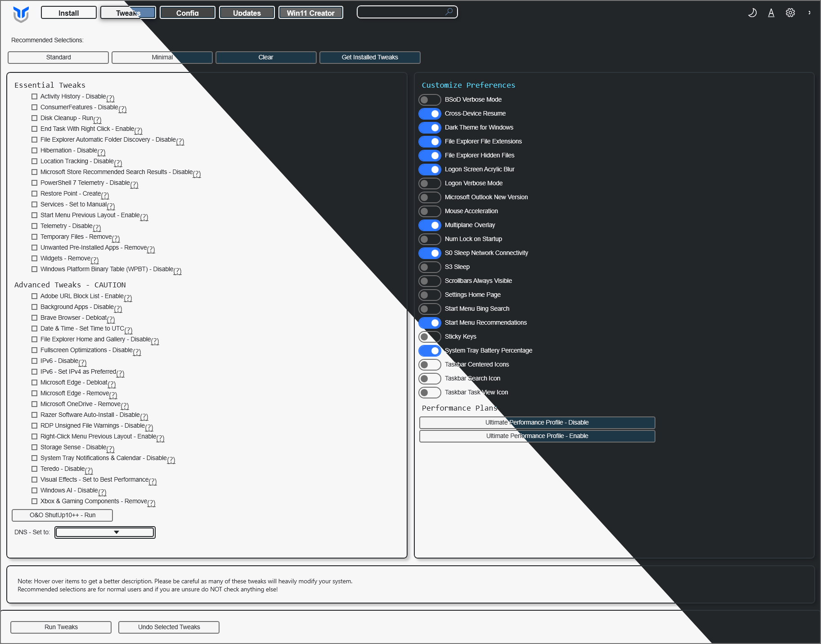The image size is (821, 644).
Task: Toggle theme with the moon icon
Action: (x=752, y=13)
